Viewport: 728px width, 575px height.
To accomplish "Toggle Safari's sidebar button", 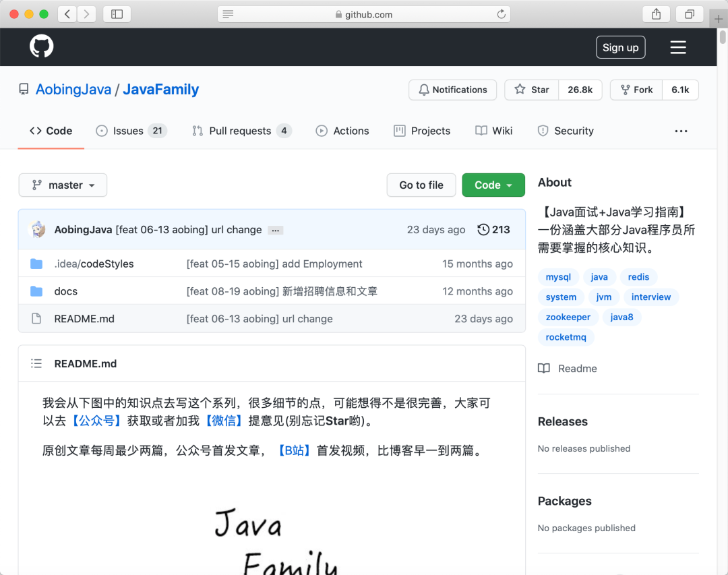I will tap(117, 14).
